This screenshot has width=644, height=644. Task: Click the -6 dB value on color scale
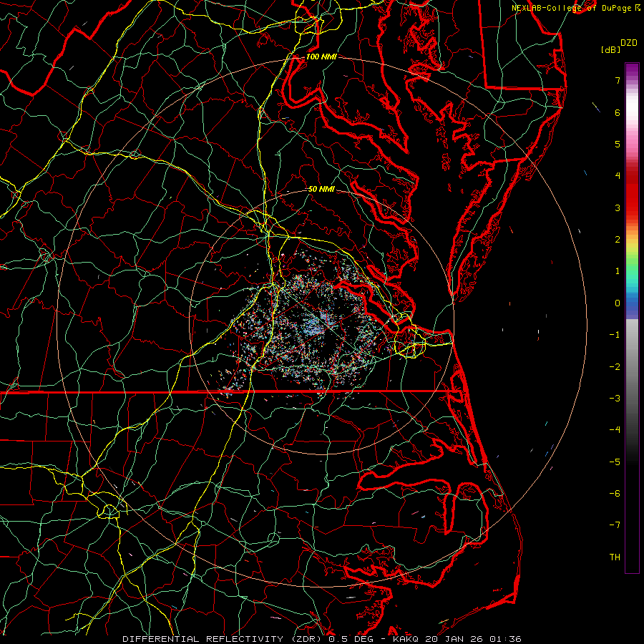pos(615,494)
